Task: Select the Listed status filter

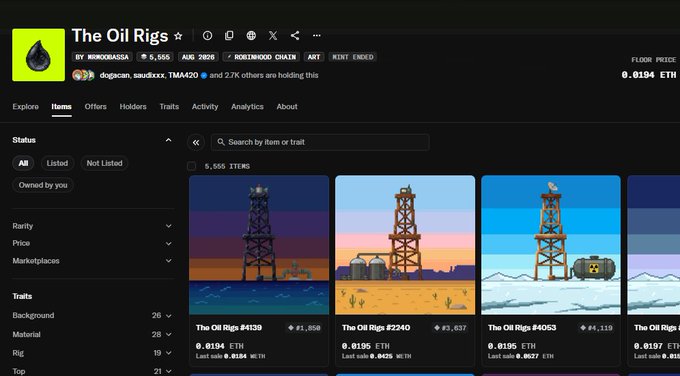Action: pyautogui.click(x=57, y=163)
